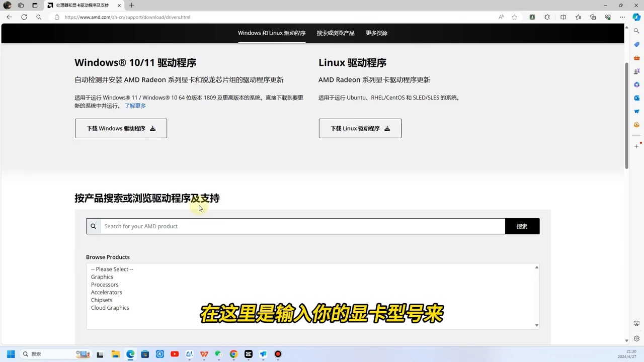
Task: Click 下载 Windows 驱动程序 button
Action: point(121,128)
